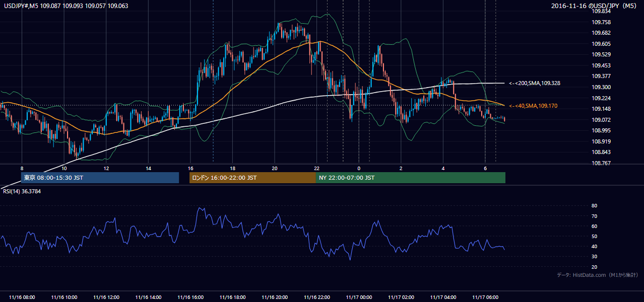The height and width of the screenshot is (302, 644).
Task: Click the 11/16 08:00 bottom time label
Action: click(x=22, y=297)
